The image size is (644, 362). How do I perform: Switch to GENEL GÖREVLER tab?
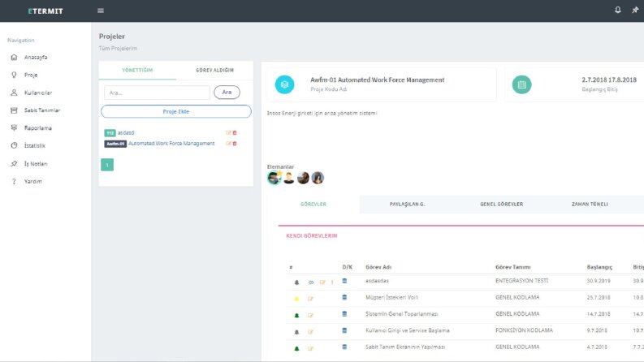point(502,204)
